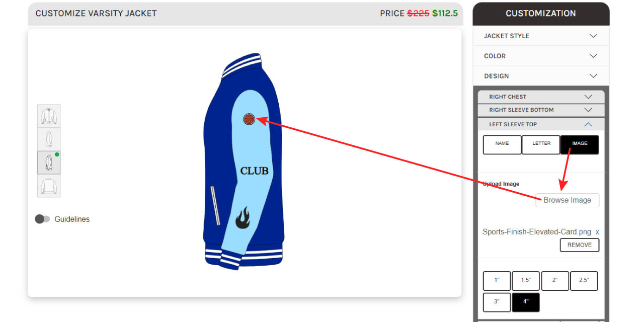Collapse the Left Sleeve Top section

(541, 124)
